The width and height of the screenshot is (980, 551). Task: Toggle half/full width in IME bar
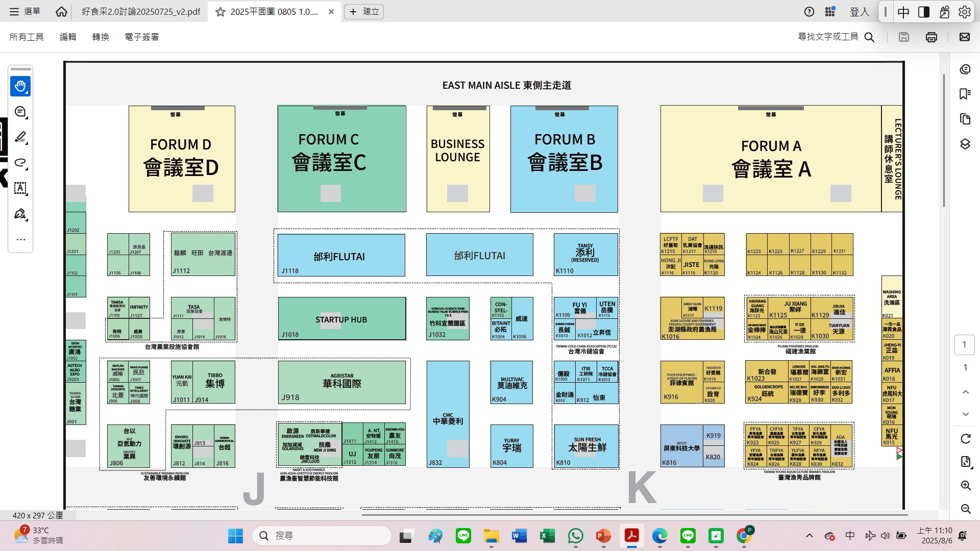pyautogui.click(x=924, y=12)
